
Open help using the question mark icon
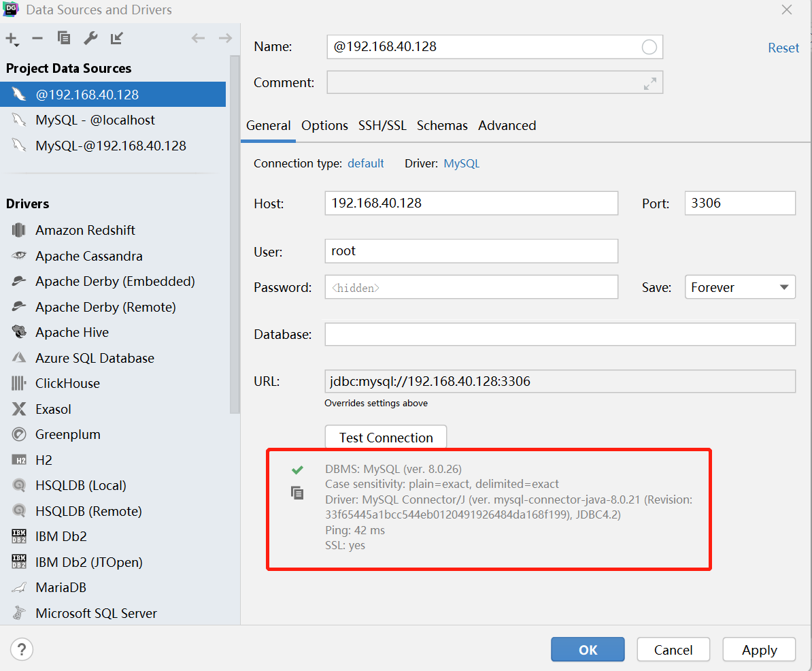[22, 649]
